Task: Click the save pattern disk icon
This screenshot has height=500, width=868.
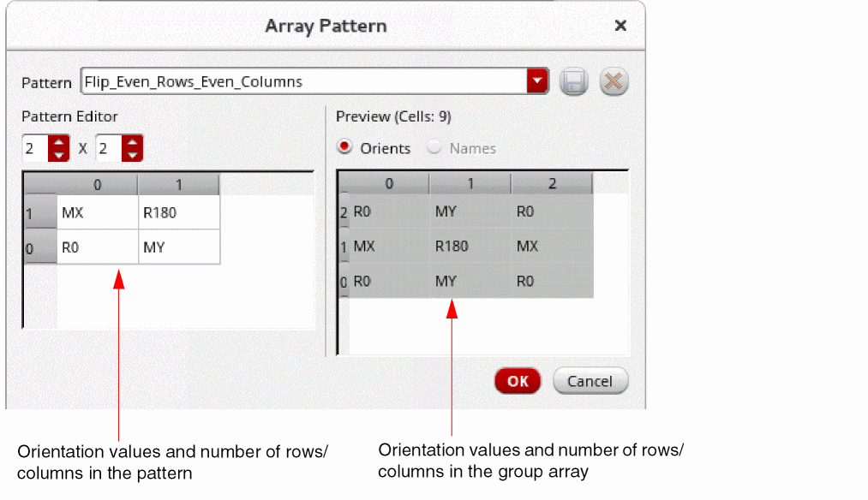Action: click(x=573, y=82)
